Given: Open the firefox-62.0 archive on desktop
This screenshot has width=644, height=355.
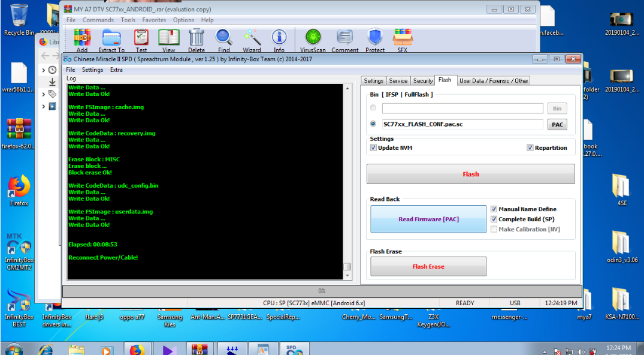Looking at the screenshot, I should pos(19,134).
